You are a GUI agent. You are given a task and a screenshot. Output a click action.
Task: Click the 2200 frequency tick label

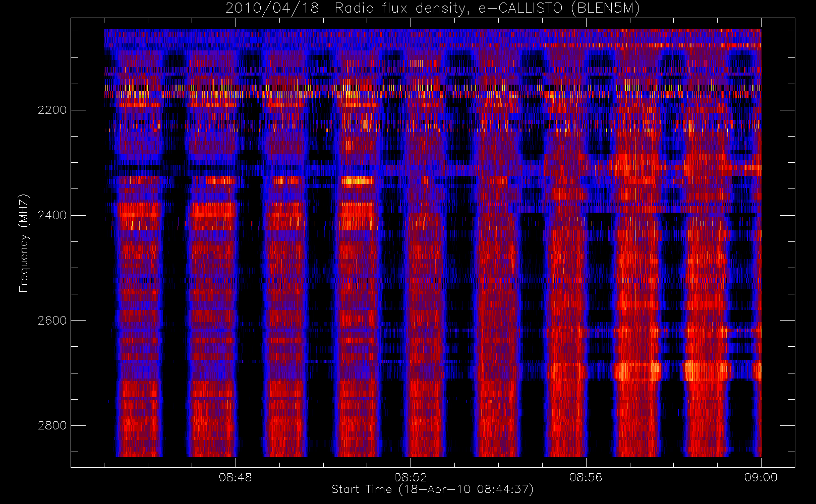tap(52, 110)
